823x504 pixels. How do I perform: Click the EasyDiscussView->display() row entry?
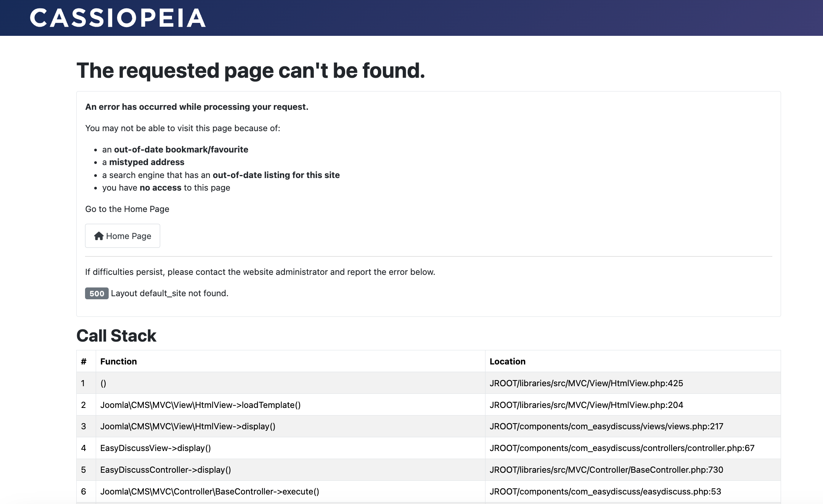[x=156, y=448]
